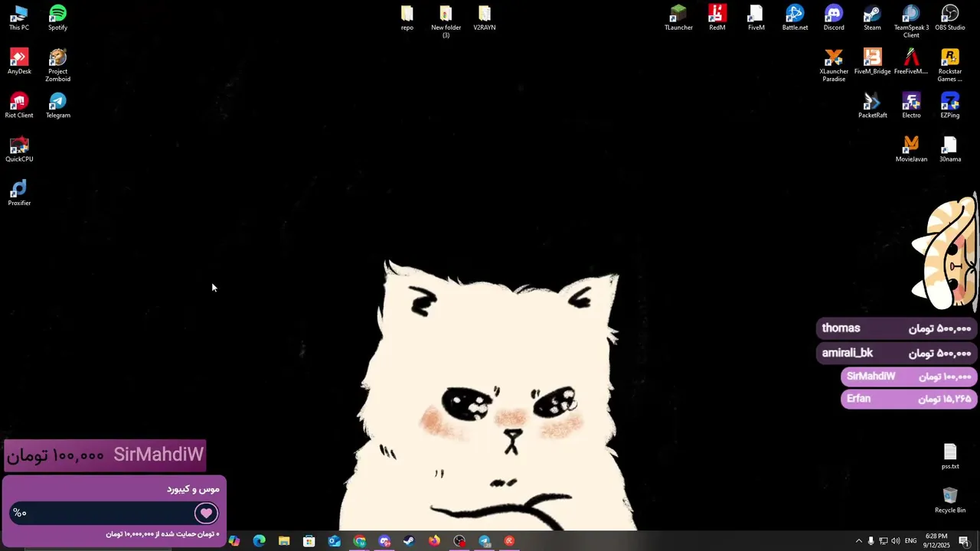Viewport: 980px width, 551px height.
Task: Click the amirali_bk donation entry
Action: [897, 353]
